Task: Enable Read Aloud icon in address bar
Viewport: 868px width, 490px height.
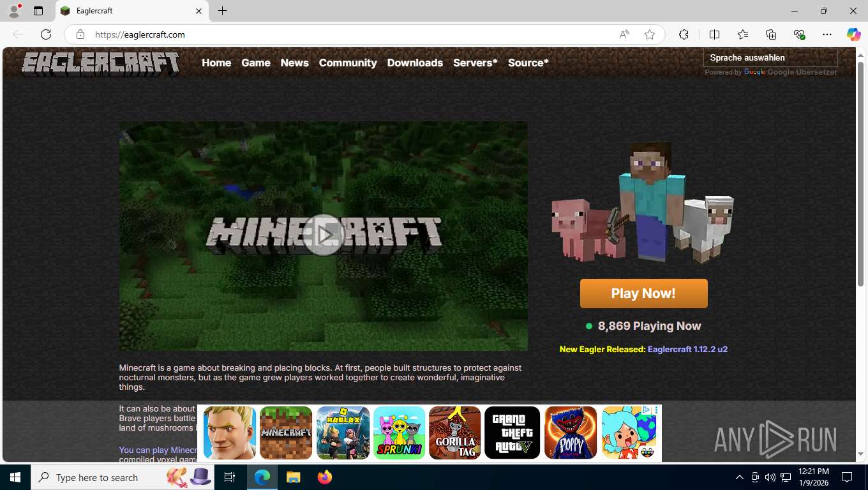Action: (624, 34)
